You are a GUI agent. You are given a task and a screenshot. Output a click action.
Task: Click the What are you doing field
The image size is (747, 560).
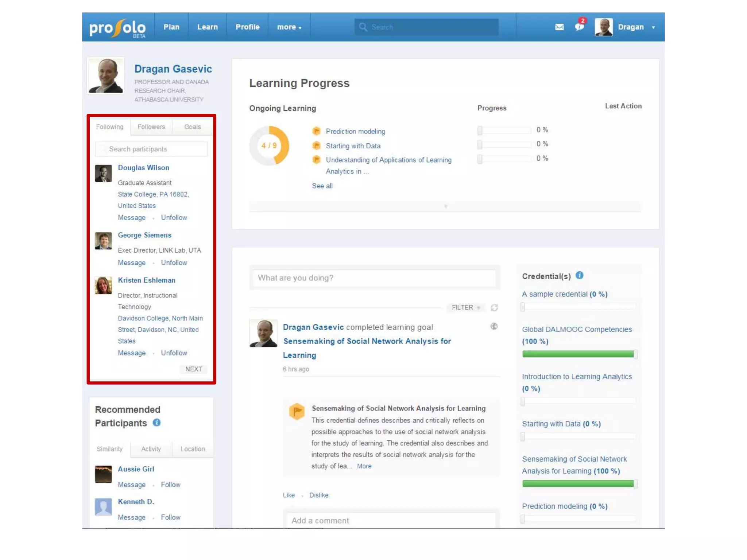374,278
